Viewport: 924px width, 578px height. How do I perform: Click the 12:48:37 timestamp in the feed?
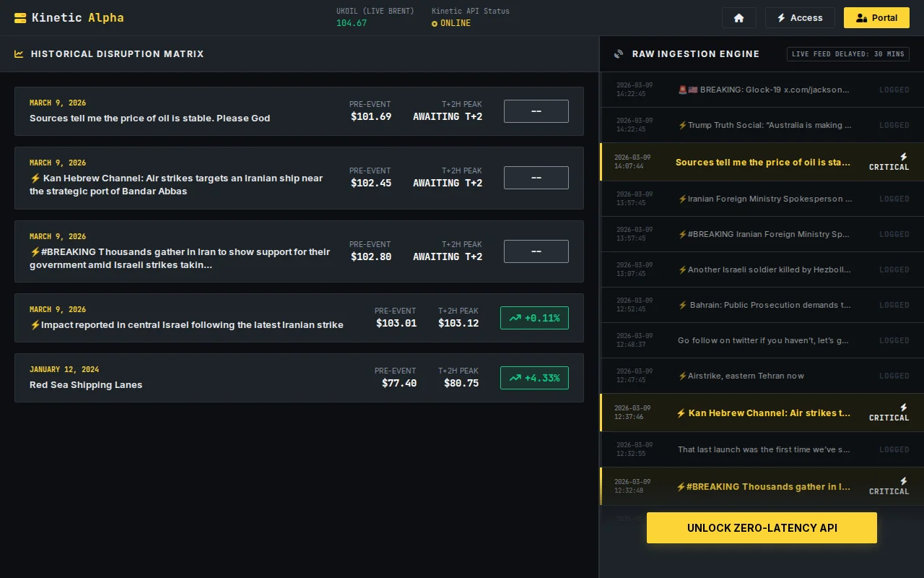pyautogui.click(x=632, y=345)
